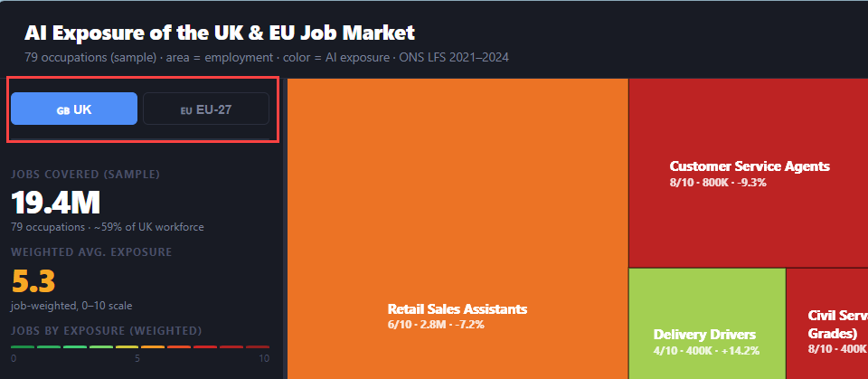Click Customer Service Agents stats text

click(718, 182)
